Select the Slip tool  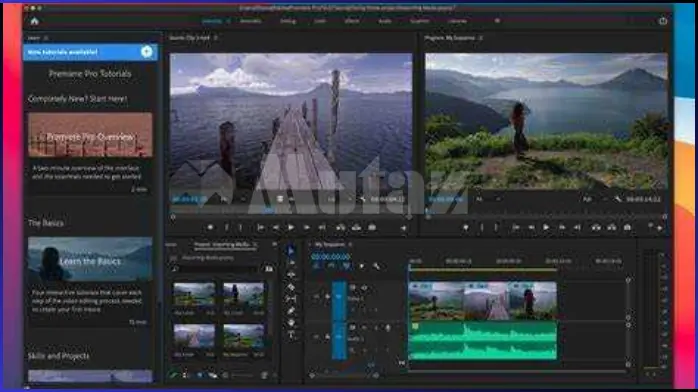[x=291, y=299]
